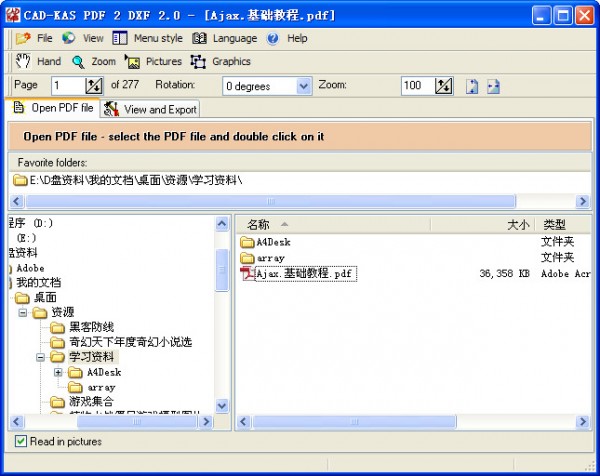Open the File menu
The height and width of the screenshot is (476, 600).
click(44, 38)
